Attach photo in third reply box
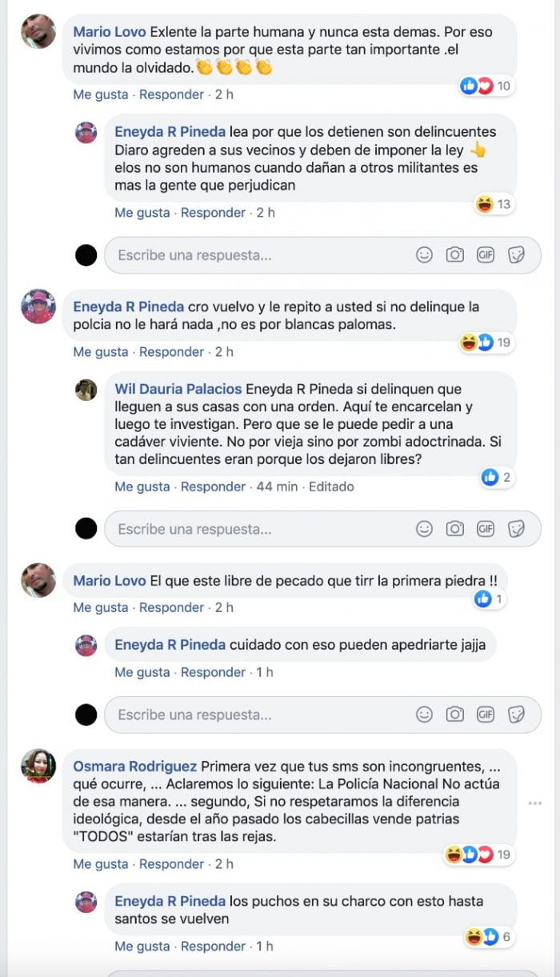 coord(455,715)
